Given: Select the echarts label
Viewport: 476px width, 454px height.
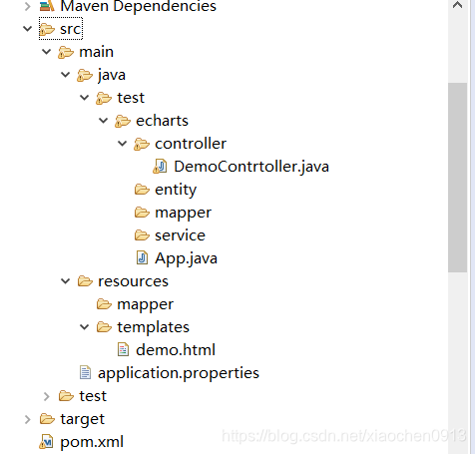Looking at the screenshot, I should 162,121.
